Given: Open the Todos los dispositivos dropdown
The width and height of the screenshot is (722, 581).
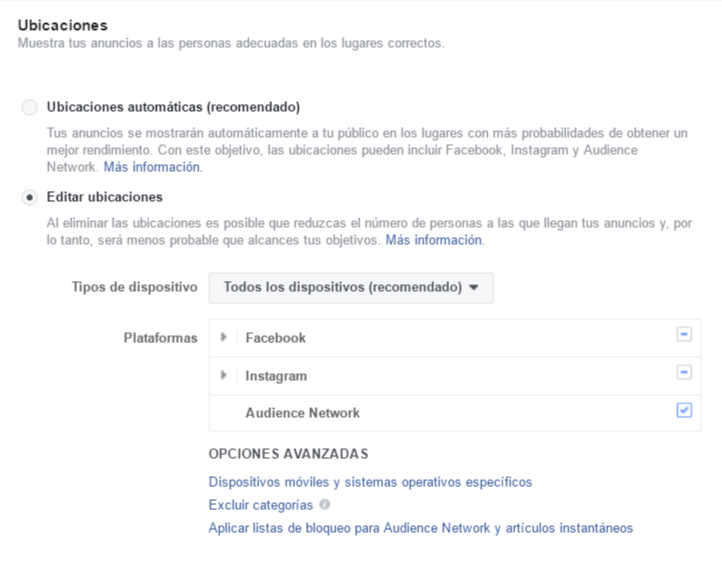Looking at the screenshot, I should [350, 287].
